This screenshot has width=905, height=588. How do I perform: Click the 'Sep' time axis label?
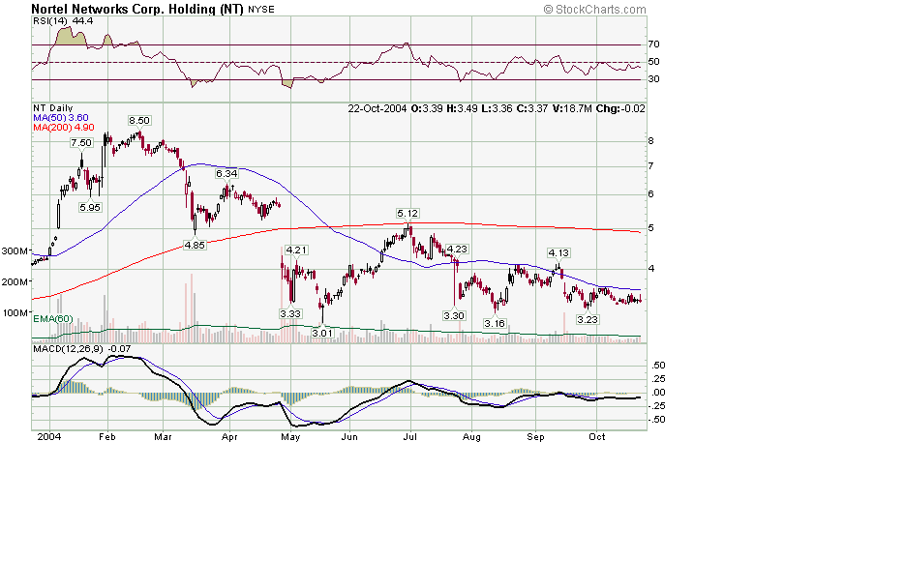coord(535,437)
